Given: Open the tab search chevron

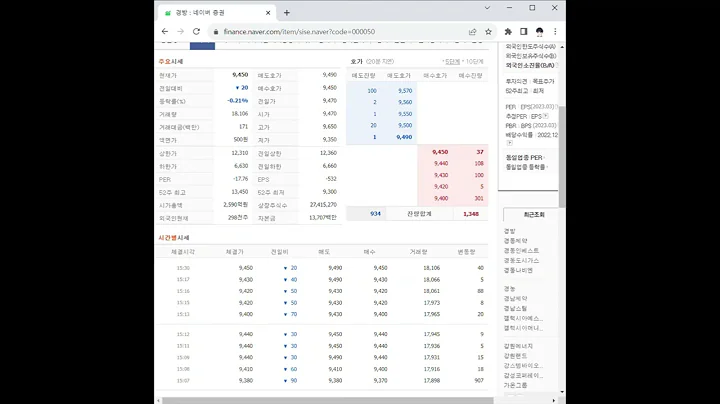Looking at the screenshot, I should [x=487, y=8].
